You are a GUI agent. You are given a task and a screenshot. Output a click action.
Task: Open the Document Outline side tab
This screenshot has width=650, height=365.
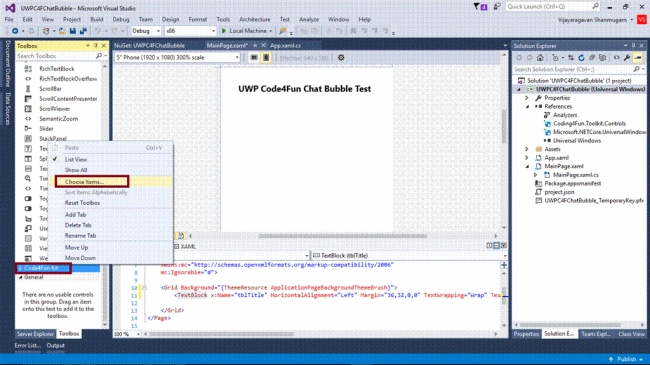(x=8, y=63)
